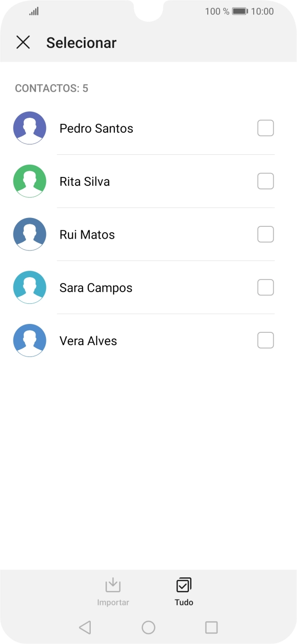Tap Vera Alves's profile picture
This screenshot has width=297, height=644.
30,340
